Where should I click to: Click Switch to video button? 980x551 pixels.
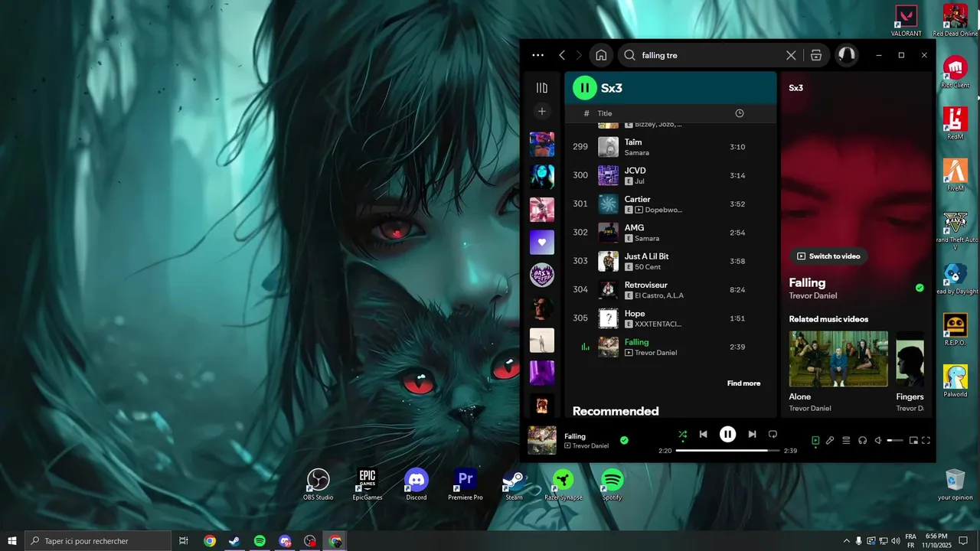(828, 256)
